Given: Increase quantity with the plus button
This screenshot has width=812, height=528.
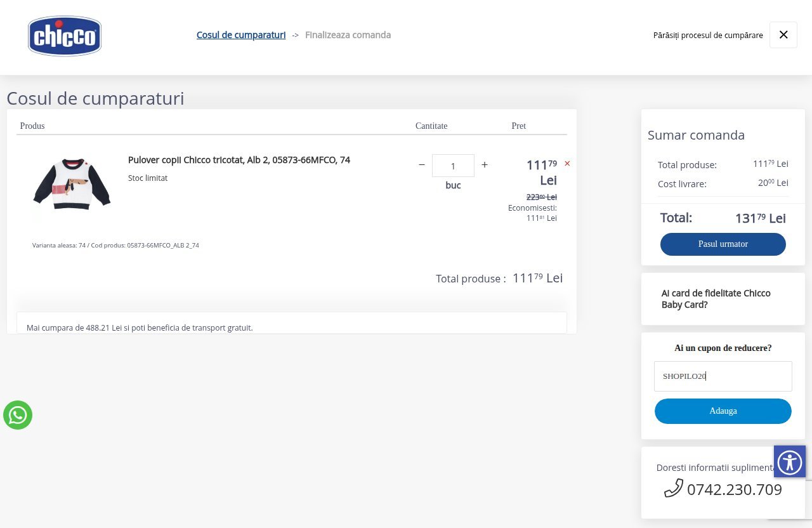Looking at the screenshot, I should coord(485,165).
